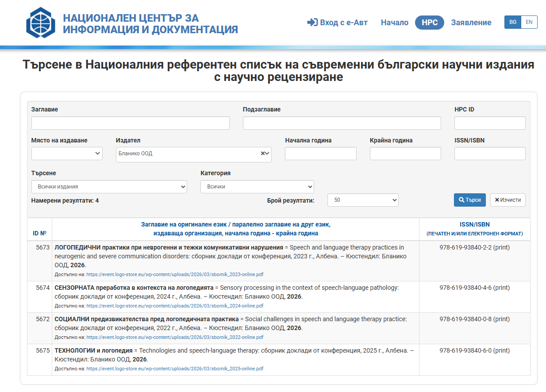Open the sbornik_2022-online.pdf link

[x=175, y=337]
